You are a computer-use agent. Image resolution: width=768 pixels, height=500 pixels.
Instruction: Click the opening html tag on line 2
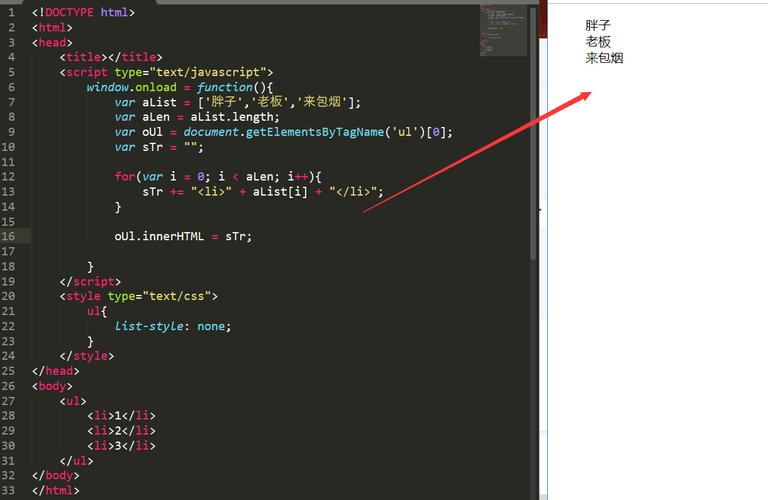coord(52,27)
